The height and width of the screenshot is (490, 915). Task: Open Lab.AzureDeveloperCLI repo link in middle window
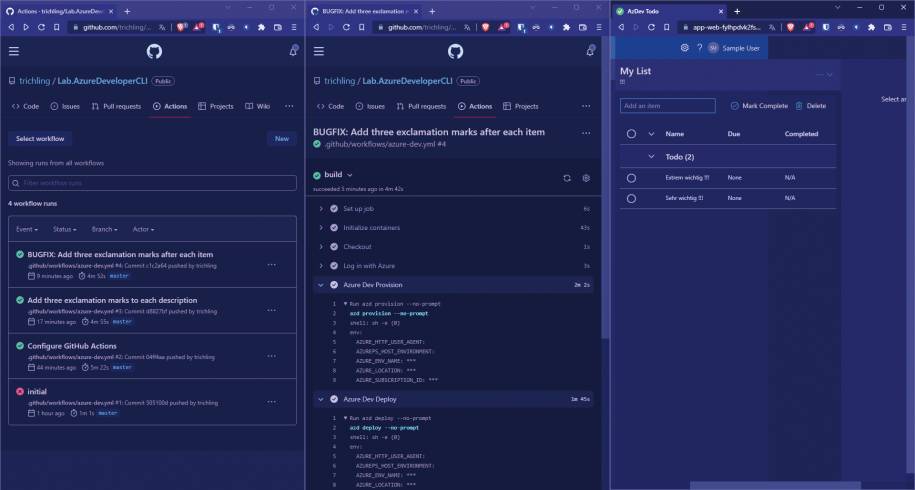click(x=407, y=81)
